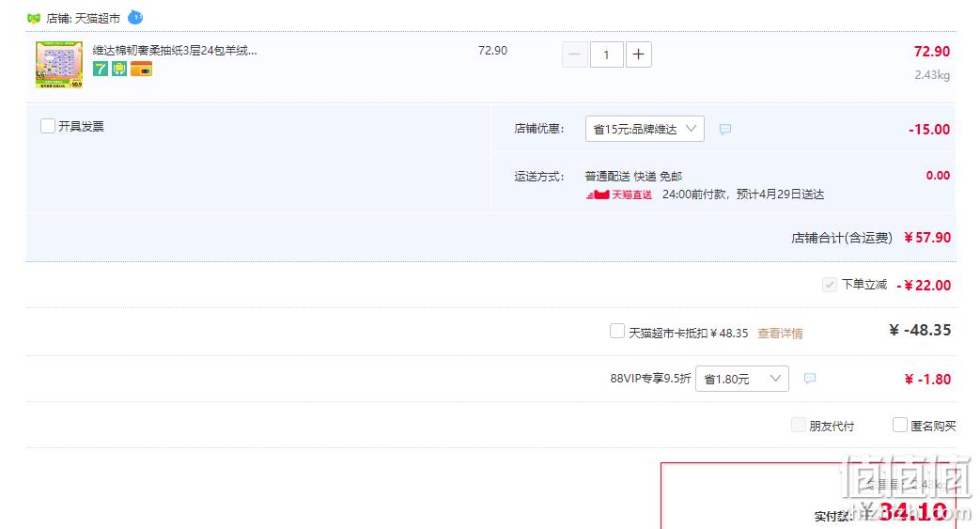Click the 24:00前付款 delivery estimate text

pyautogui.click(x=743, y=194)
